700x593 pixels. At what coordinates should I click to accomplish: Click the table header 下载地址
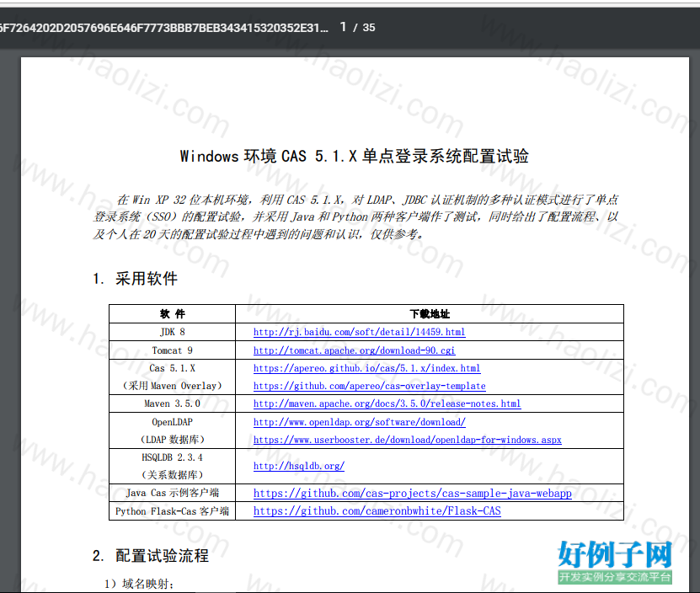430,314
